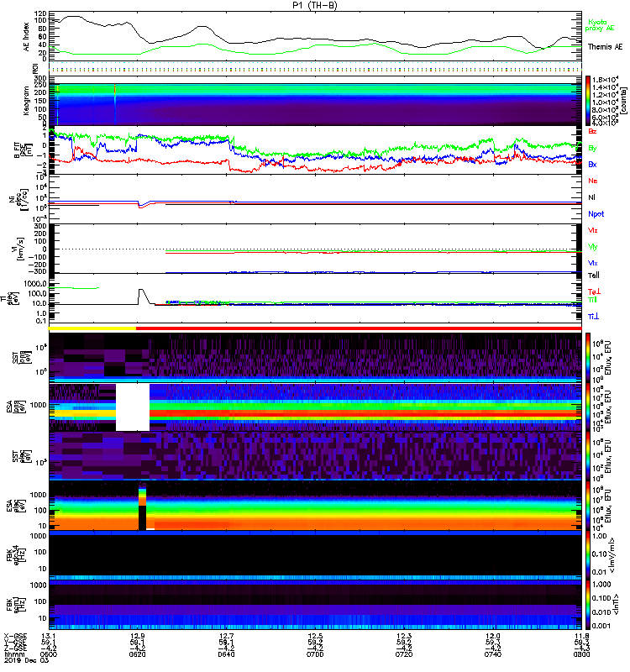The height and width of the screenshot is (672, 630).
Task: Click the Keogram counts color bar
Action: 588,101
